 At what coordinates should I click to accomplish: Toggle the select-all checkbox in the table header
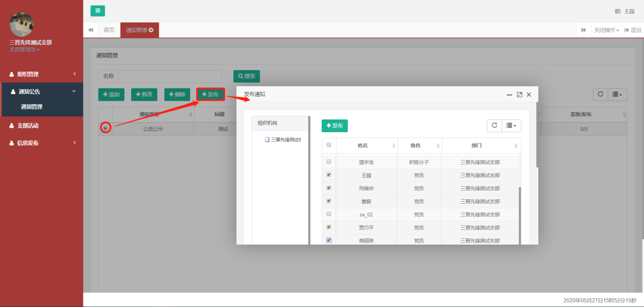(329, 145)
